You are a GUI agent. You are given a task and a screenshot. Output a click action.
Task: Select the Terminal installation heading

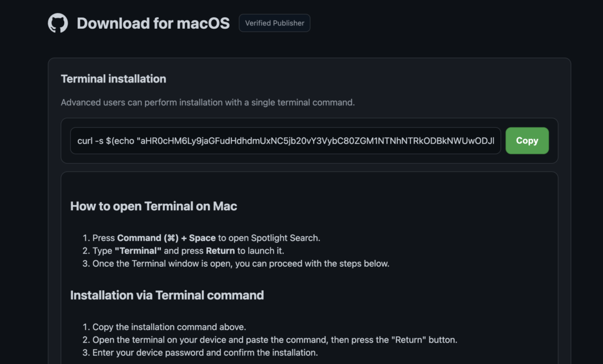point(114,79)
